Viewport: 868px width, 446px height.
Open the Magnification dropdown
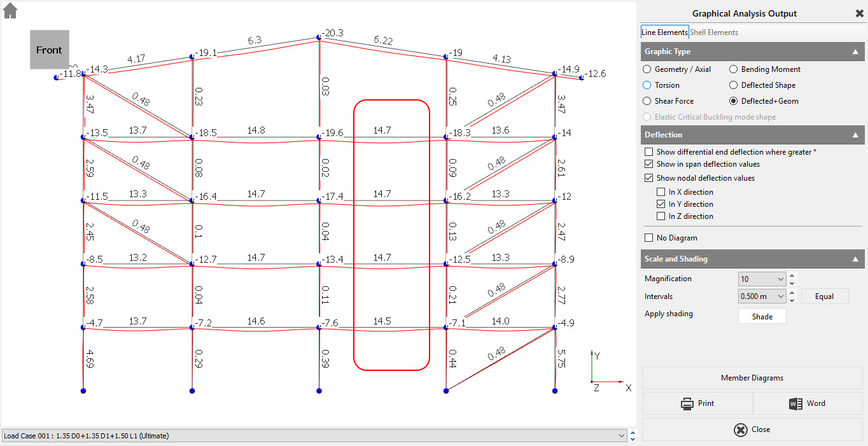[781, 279]
